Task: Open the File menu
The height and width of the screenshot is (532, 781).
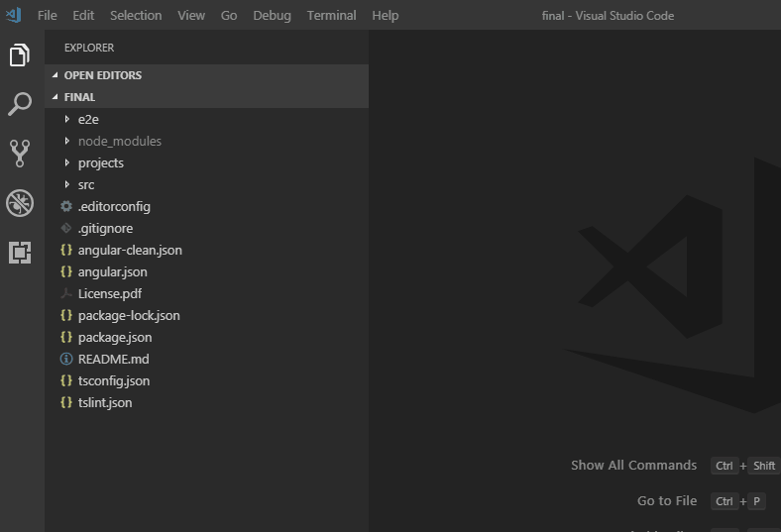Action: tap(47, 15)
